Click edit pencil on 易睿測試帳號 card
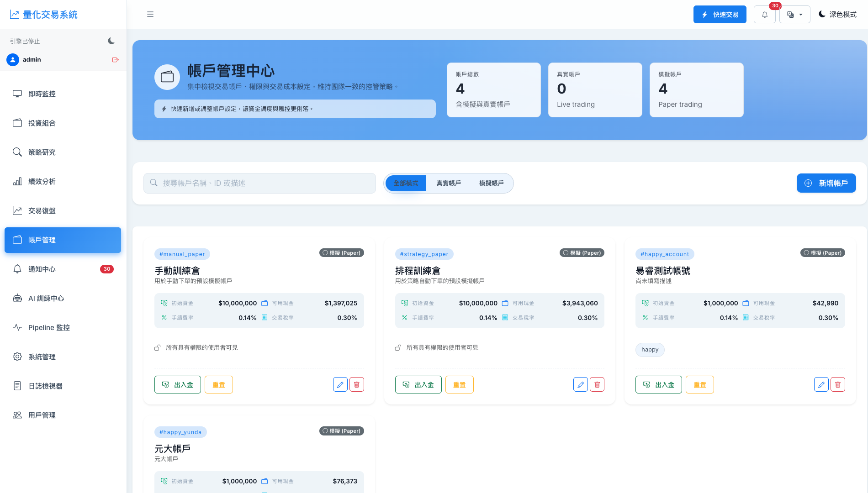The image size is (868, 493). [821, 385]
